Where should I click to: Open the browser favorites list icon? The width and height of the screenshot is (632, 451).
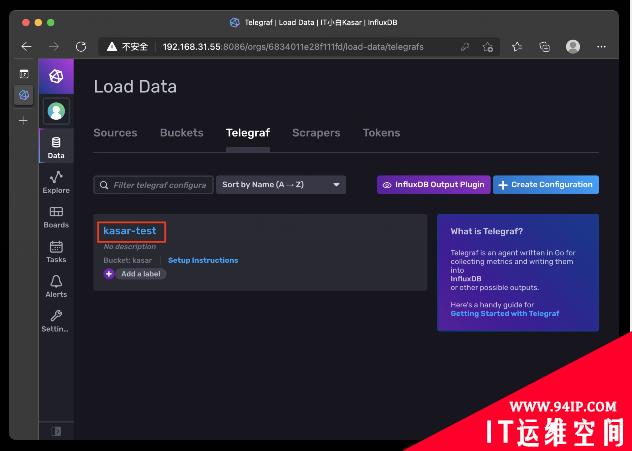click(517, 47)
